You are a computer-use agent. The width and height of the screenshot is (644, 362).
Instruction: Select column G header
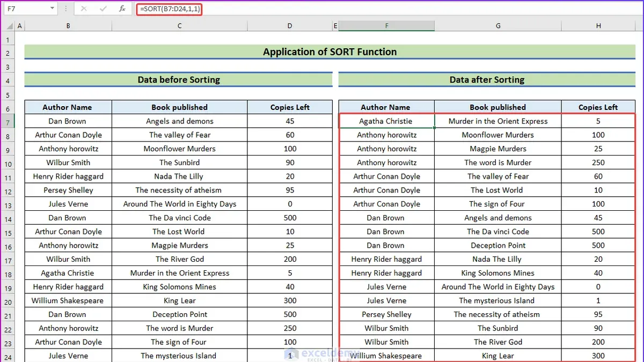[x=498, y=26]
